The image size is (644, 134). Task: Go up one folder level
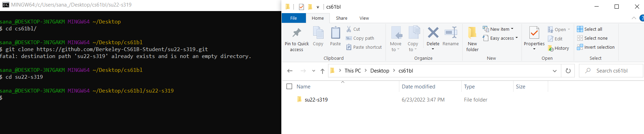[x=323, y=71]
